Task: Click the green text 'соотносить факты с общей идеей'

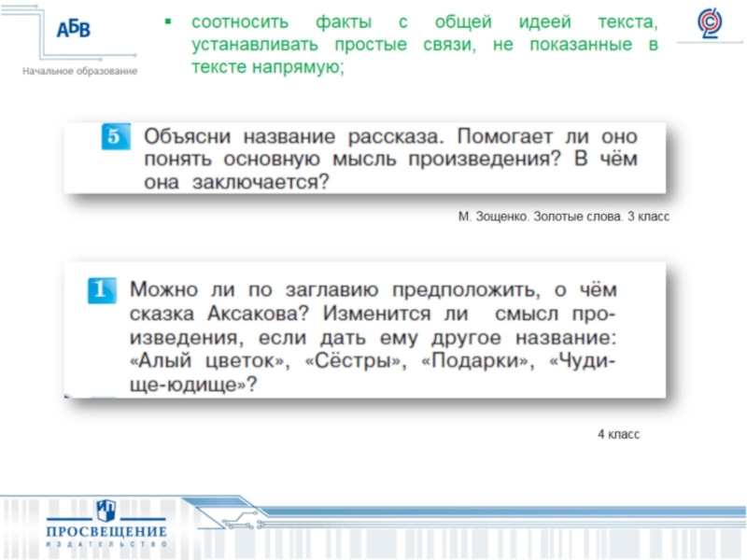Action: click(381, 21)
